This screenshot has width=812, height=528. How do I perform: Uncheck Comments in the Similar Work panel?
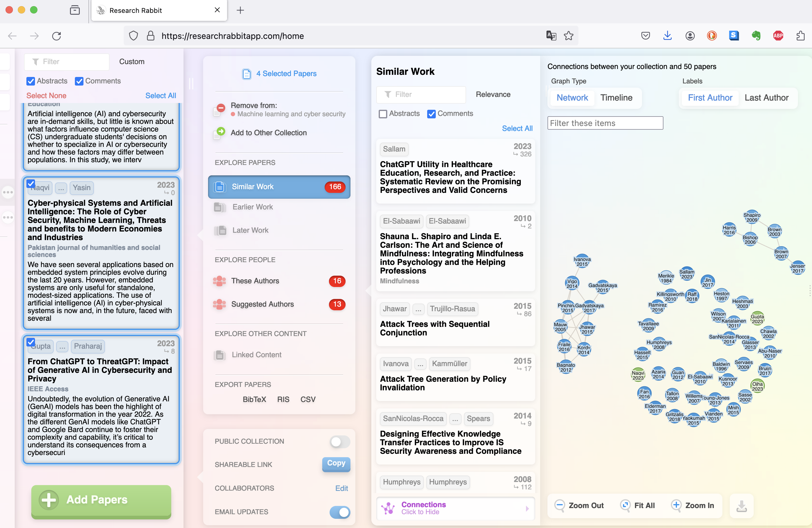[431, 113]
